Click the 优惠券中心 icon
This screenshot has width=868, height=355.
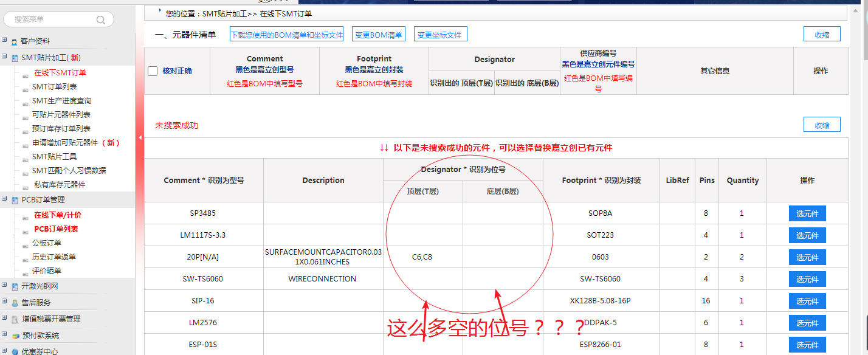pos(15,351)
